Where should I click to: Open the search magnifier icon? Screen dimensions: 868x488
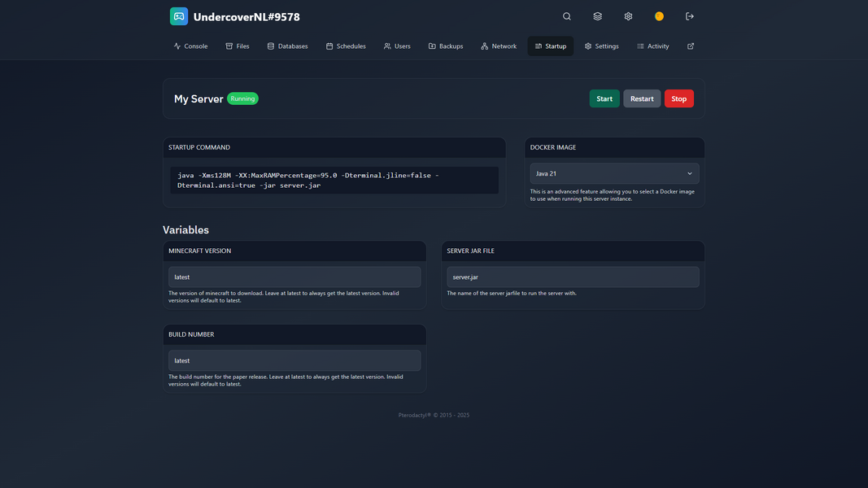[x=567, y=16]
